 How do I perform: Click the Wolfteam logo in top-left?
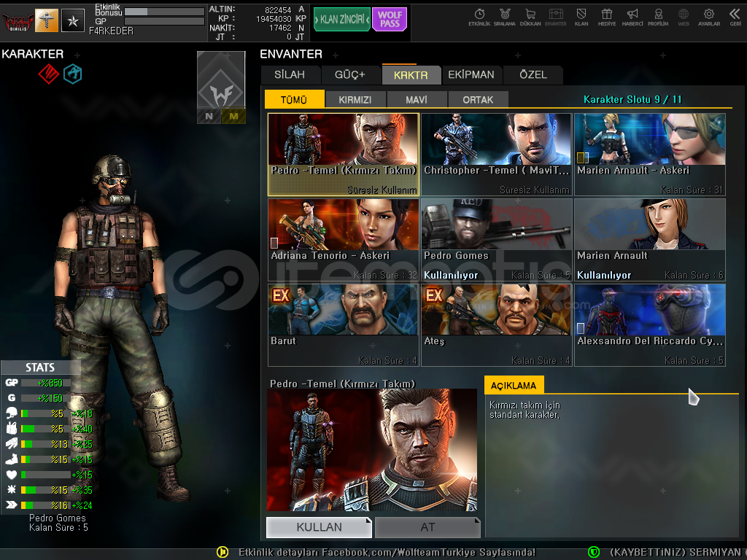click(18, 21)
